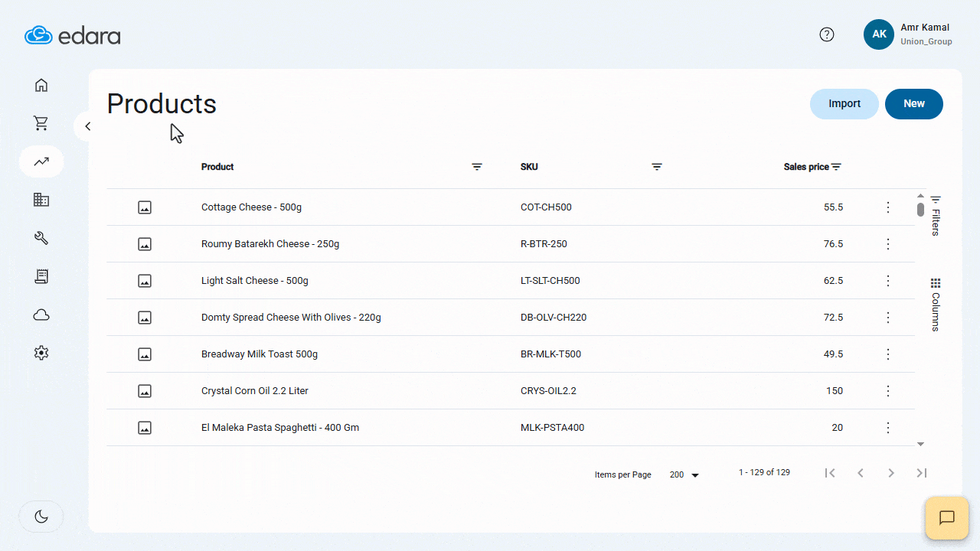This screenshot has height=551, width=980.
Task: Go to the first page
Action: click(830, 473)
